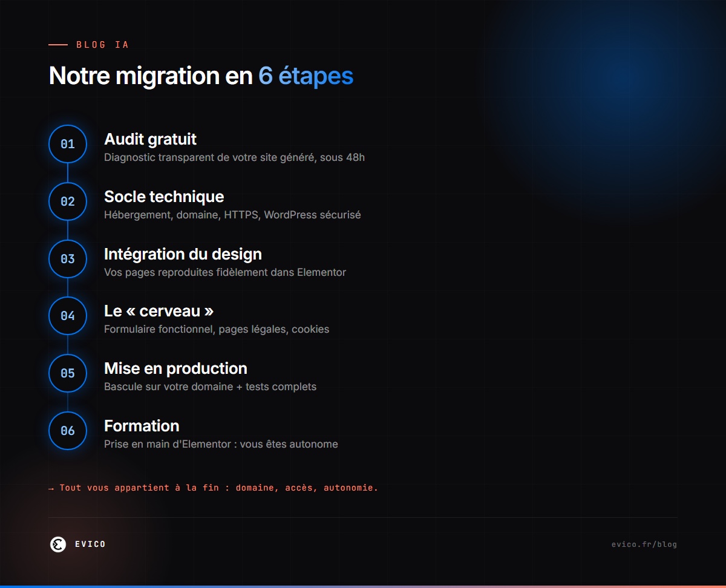Click 'Bascule sur votre domaine + tests complets'
726x588 pixels.
point(210,387)
